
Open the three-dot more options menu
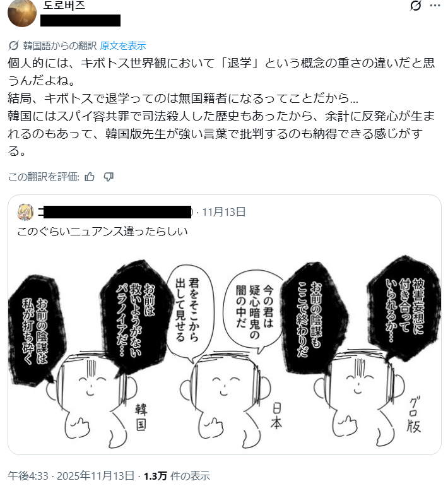(x=435, y=6)
